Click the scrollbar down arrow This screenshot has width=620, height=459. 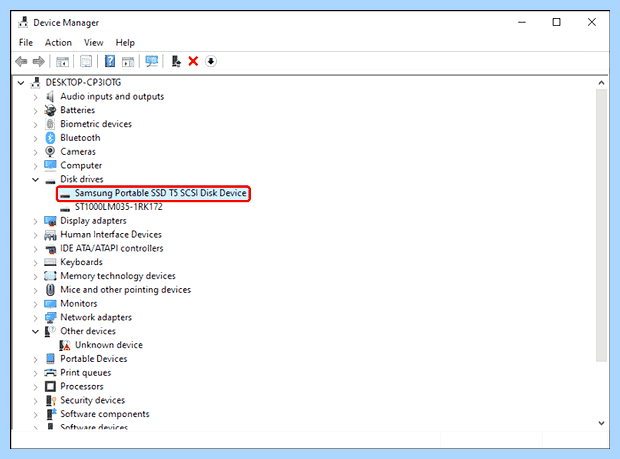tap(601, 423)
